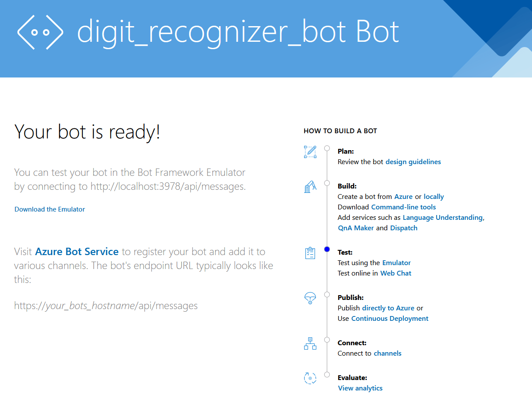Click the localhost:3978/api/messages address text

pyautogui.click(x=168, y=186)
